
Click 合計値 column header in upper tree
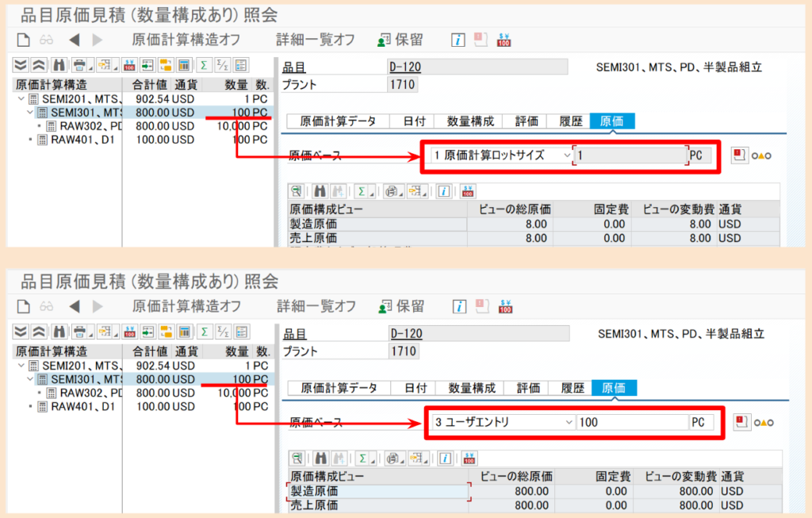tap(149, 84)
